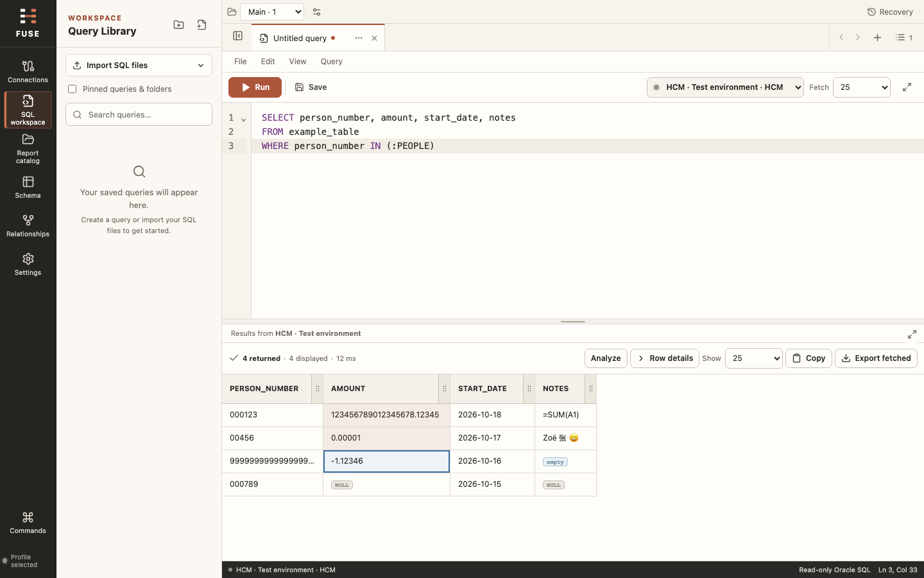Viewport: 924px width, 578px height.
Task: Open the Connections sidebar section
Action: point(28,71)
